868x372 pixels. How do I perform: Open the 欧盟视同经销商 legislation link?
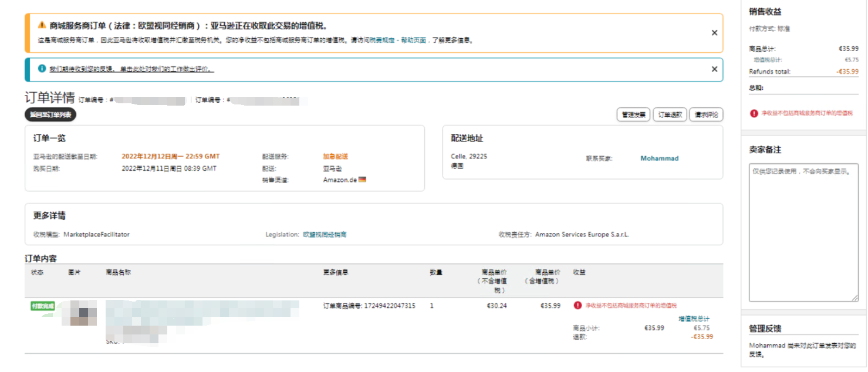pyautogui.click(x=325, y=235)
